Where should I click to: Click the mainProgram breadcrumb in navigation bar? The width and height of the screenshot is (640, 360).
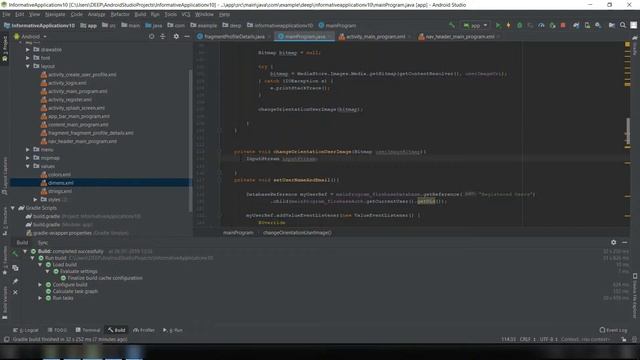tap(337, 25)
